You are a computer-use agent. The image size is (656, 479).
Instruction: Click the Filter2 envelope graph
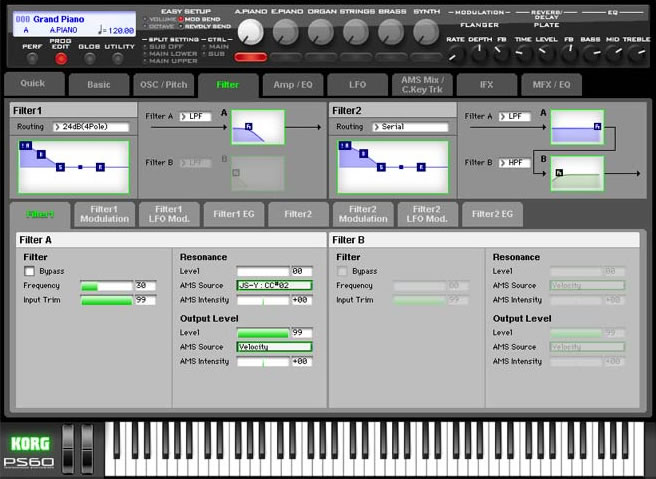(x=393, y=167)
